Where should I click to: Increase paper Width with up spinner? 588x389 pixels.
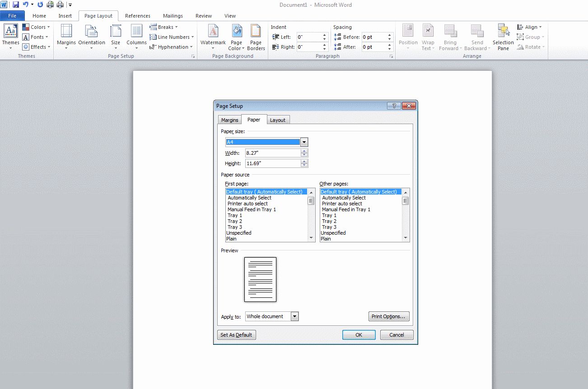[304, 151]
